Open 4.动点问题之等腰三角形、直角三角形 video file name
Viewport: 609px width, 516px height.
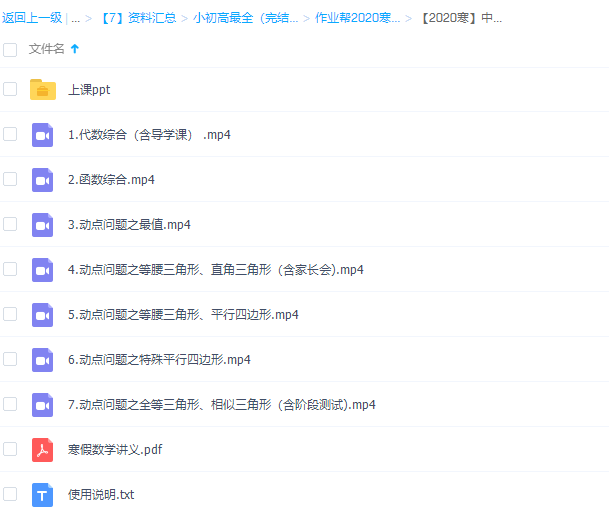[x=215, y=270]
